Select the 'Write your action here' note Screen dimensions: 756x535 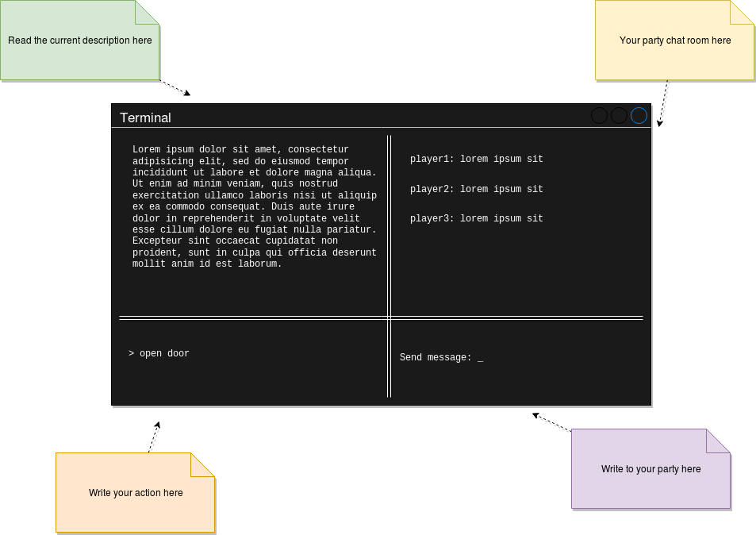pyautogui.click(x=136, y=493)
